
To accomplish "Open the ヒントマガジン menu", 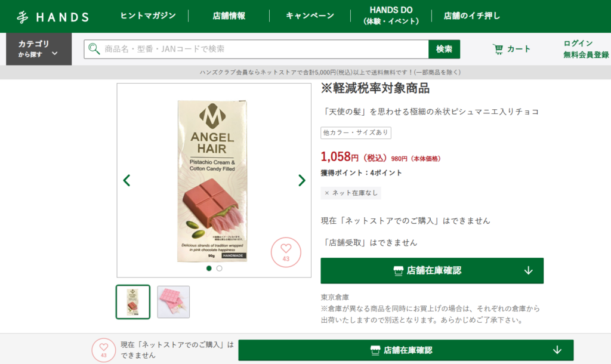I will click(148, 16).
